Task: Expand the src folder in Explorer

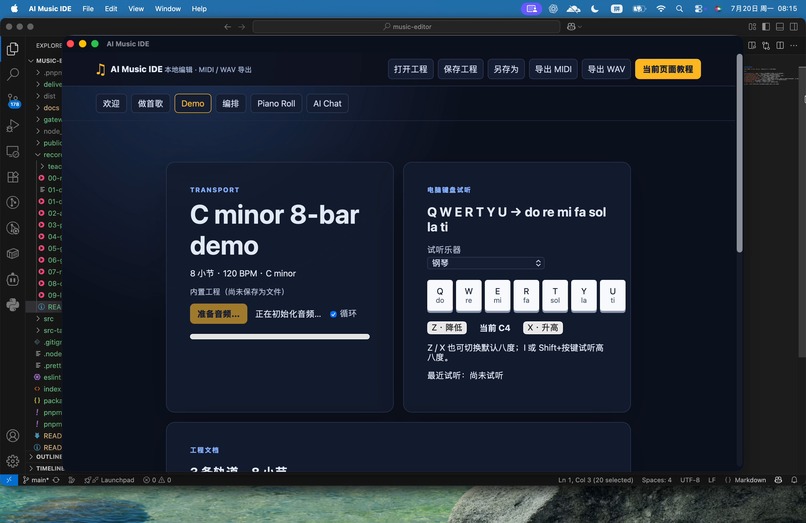Action: pyautogui.click(x=47, y=319)
